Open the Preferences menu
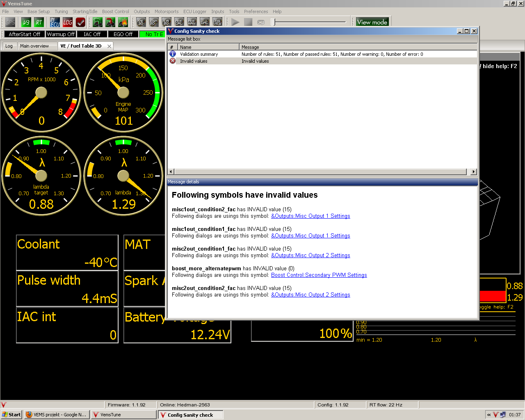The height and width of the screenshot is (420, 525). (256, 11)
